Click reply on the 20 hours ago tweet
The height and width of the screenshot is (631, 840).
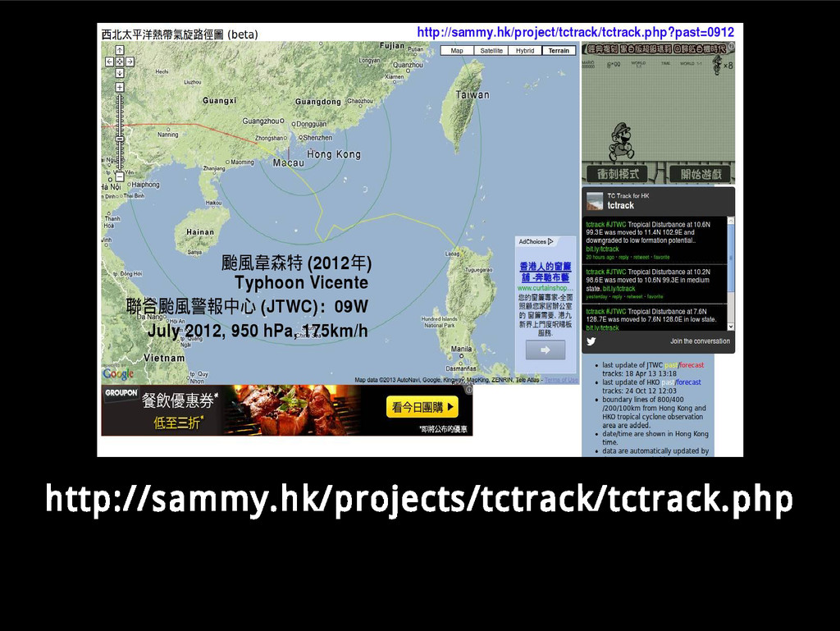623,257
